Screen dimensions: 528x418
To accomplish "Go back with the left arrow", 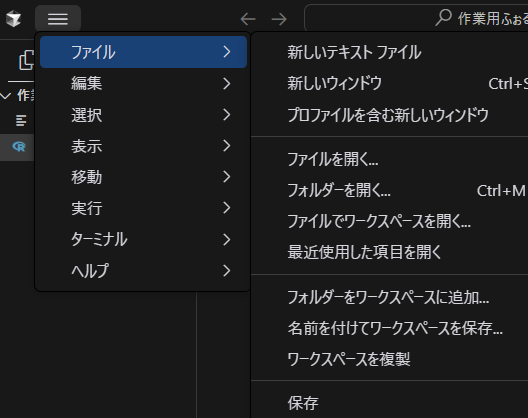I will tap(248, 19).
